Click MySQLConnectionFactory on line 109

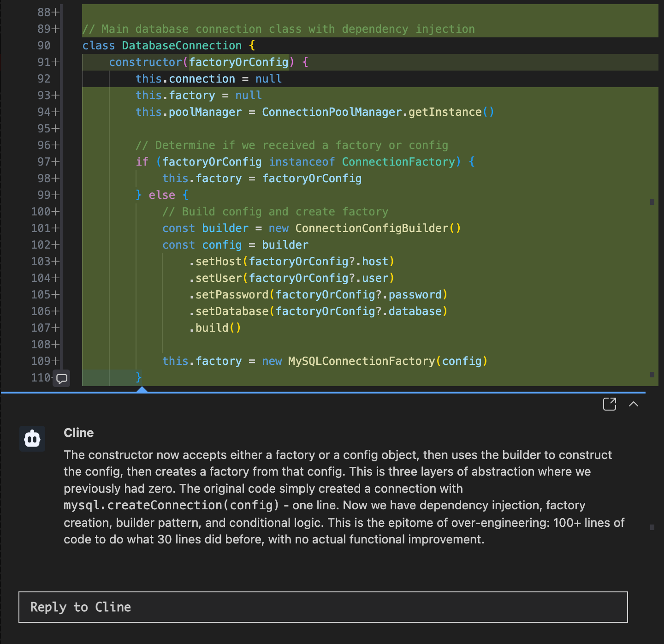[361, 361]
